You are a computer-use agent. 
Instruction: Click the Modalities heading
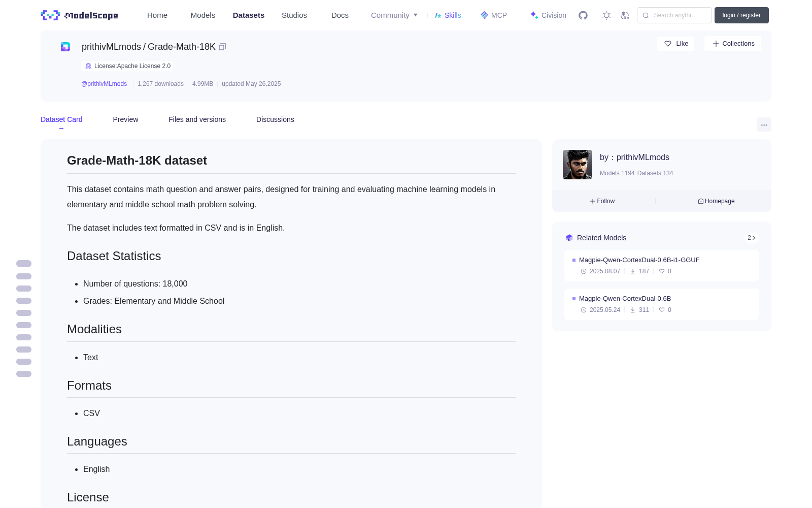click(x=94, y=329)
